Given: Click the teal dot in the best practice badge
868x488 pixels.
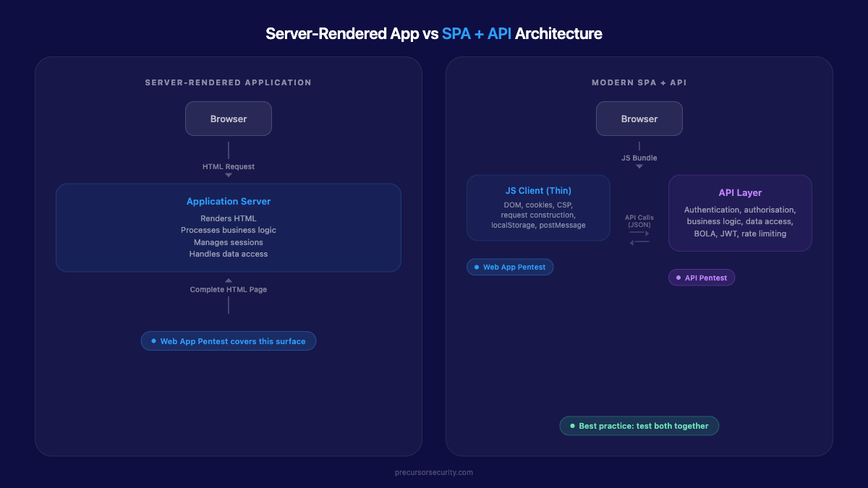Looking at the screenshot, I should [572, 426].
